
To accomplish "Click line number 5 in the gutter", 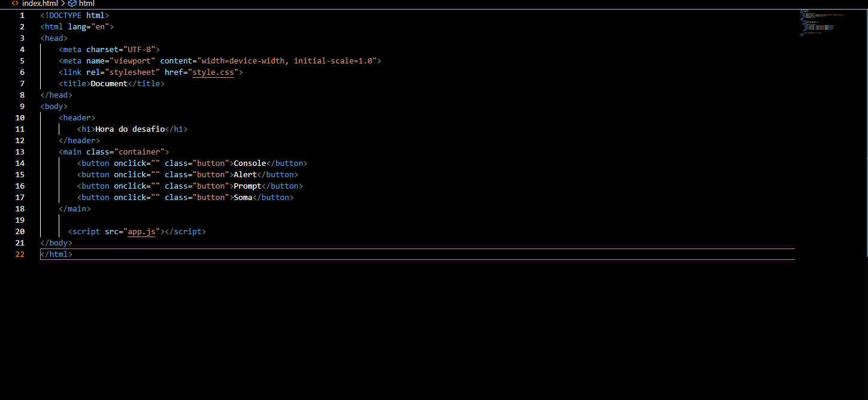I will [x=22, y=61].
